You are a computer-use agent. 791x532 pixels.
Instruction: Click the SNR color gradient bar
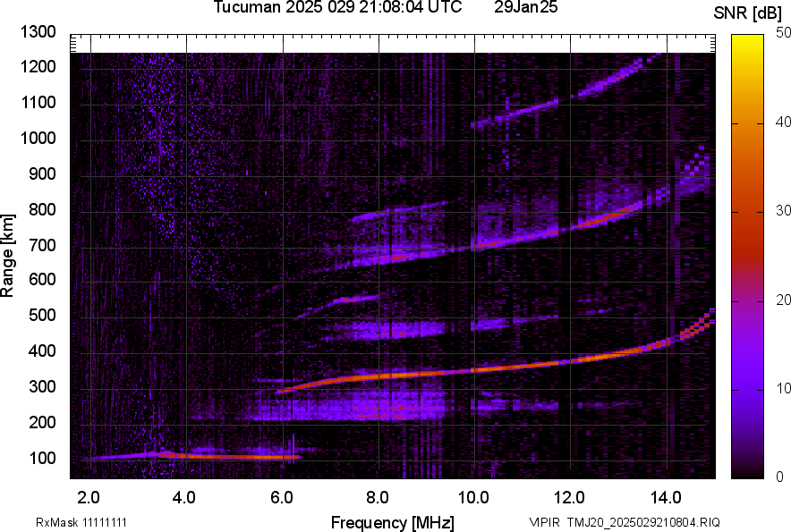click(747, 257)
